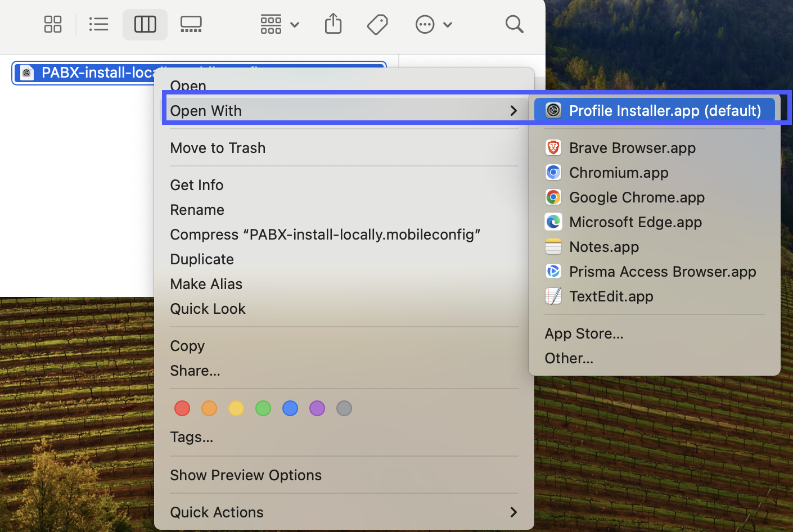Apply the purple tag color
The height and width of the screenshot is (532, 793).
pyautogui.click(x=317, y=408)
